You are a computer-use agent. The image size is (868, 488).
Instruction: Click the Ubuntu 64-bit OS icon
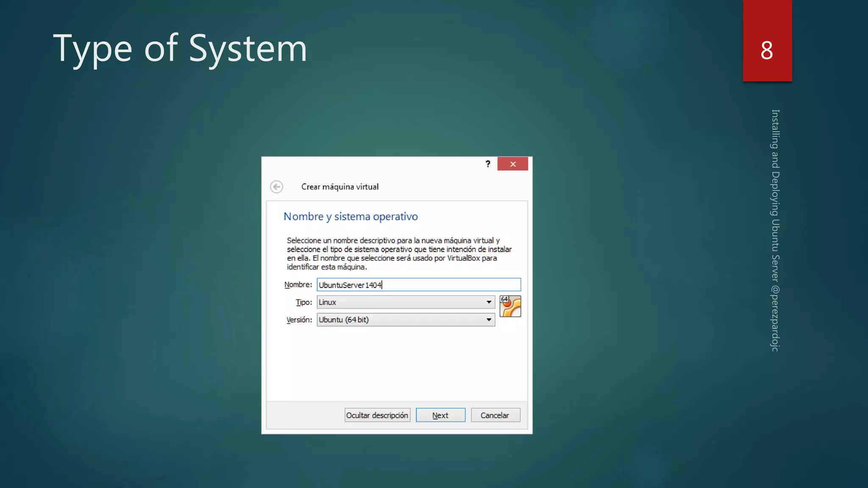(510, 306)
